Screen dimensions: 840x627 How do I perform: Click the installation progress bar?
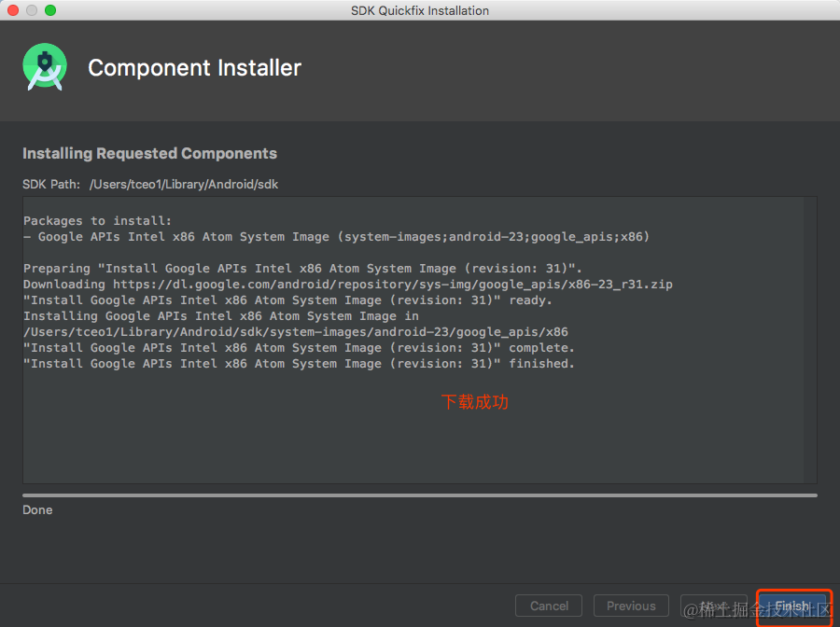coord(420,495)
